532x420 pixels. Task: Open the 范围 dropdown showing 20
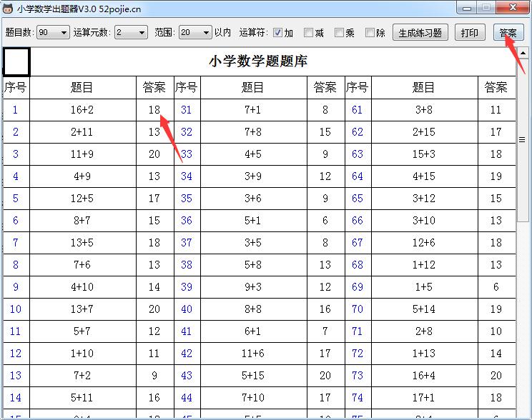point(194,33)
